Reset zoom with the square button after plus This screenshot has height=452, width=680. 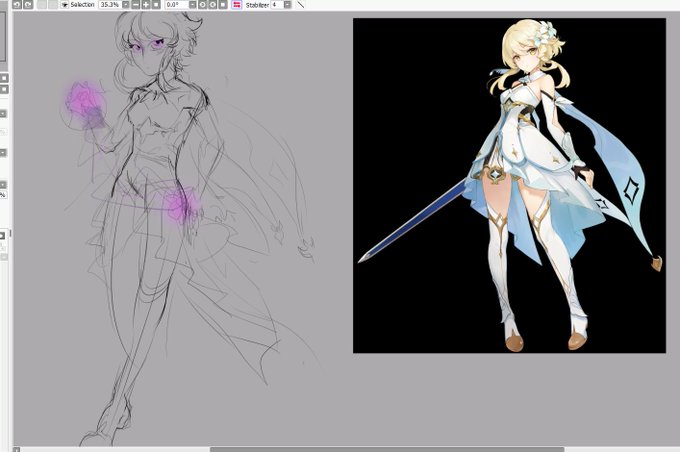click(x=156, y=5)
